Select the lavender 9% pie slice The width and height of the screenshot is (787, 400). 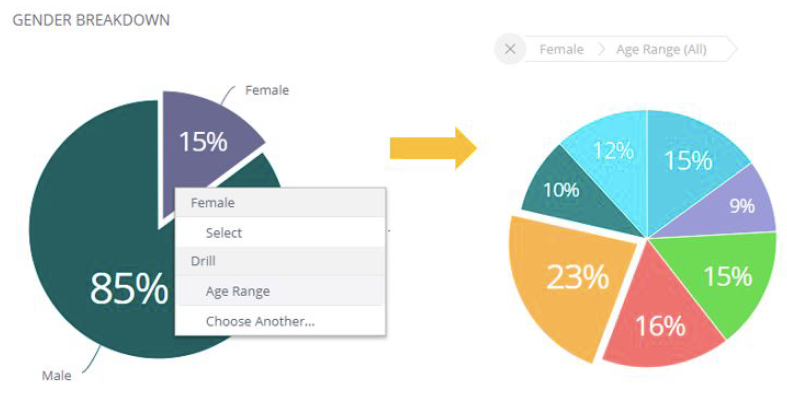click(x=738, y=204)
